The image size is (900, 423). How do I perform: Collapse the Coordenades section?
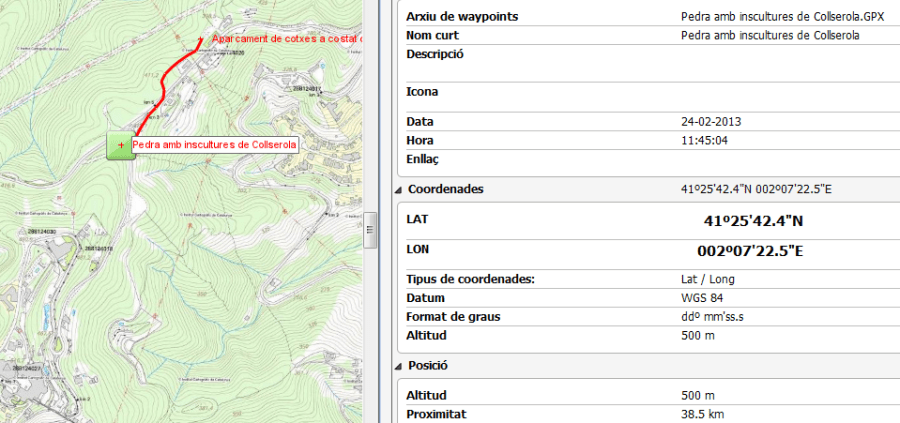(x=399, y=189)
